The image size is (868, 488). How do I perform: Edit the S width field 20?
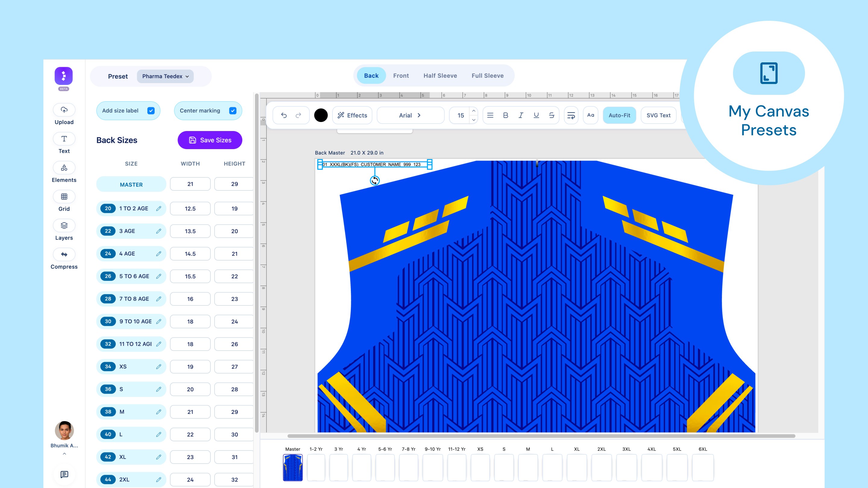[190, 389]
